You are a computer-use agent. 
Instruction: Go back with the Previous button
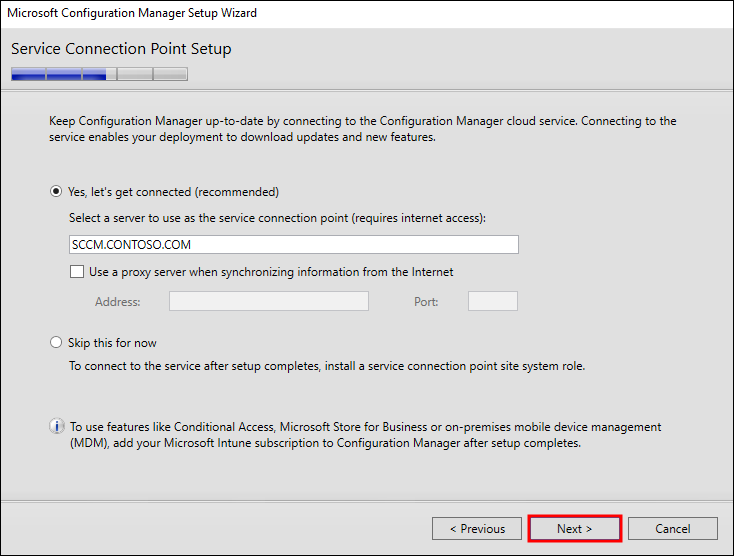476,529
